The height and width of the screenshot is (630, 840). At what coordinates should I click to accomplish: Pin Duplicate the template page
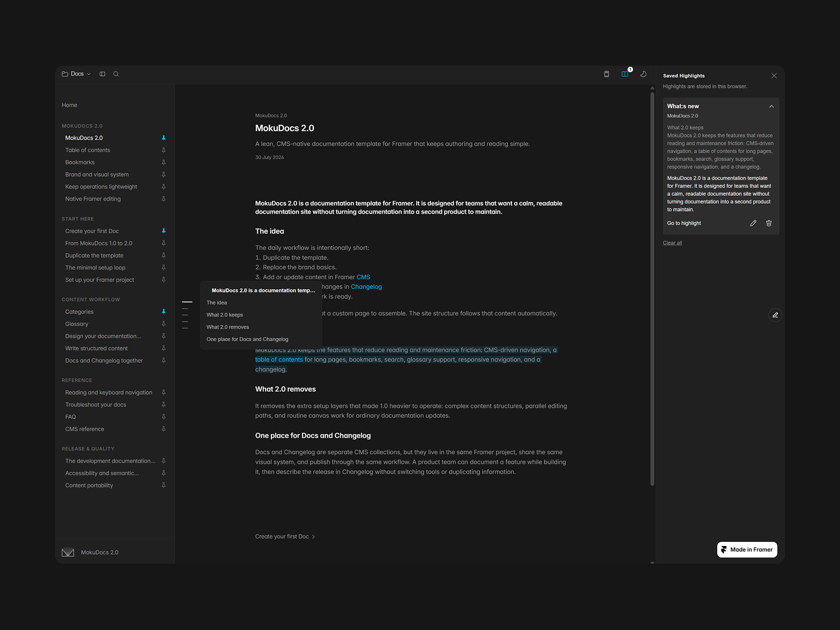pos(163,256)
